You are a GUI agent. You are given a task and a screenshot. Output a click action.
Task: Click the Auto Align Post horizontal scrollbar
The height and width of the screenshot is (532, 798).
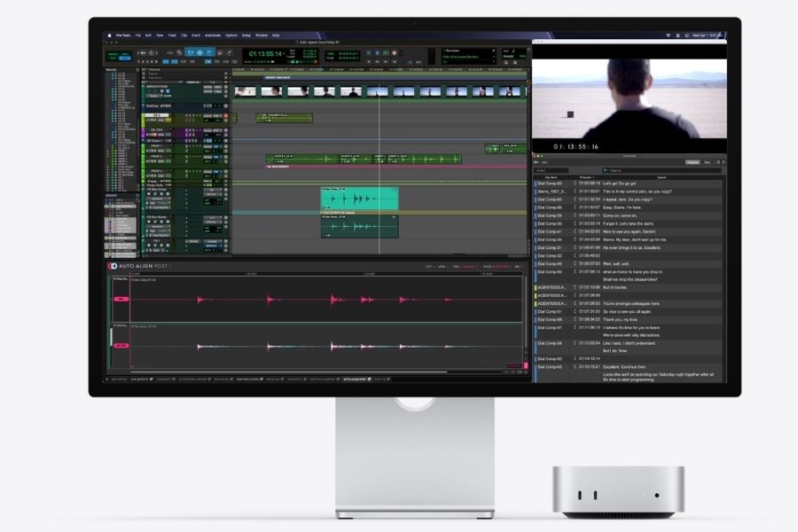point(288,372)
